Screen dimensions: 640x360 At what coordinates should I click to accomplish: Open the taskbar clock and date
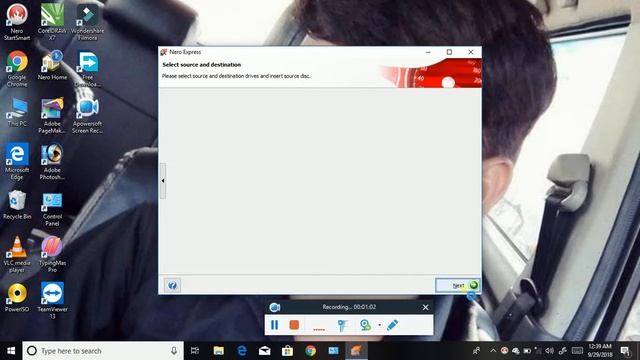pyautogui.click(x=600, y=351)
